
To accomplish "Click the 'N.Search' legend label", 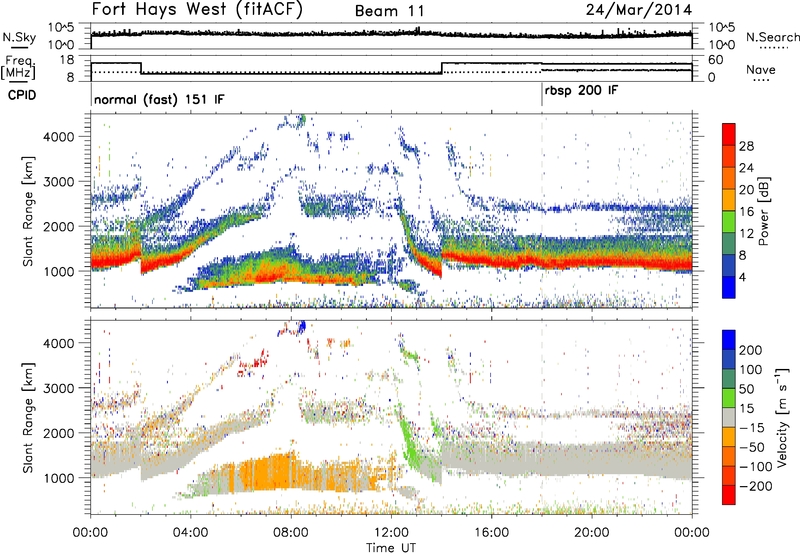I will point(772,37).
